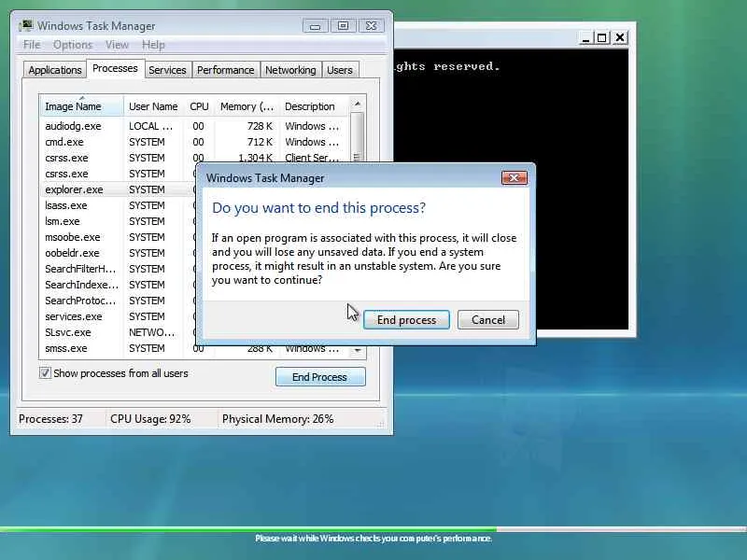
Task: Confirm with the End process dialog button
Action: [x=406, y=320]
